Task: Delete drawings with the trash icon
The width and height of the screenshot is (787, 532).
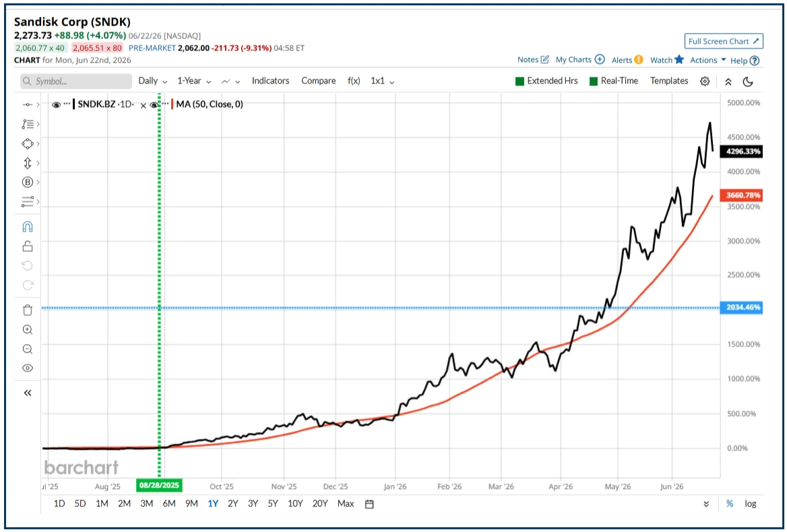Action: click(x=28, y=310)
